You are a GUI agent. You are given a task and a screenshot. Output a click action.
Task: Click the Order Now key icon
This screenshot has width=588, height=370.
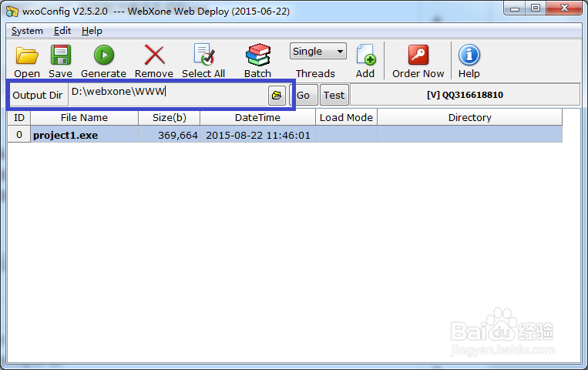(418, 55)
